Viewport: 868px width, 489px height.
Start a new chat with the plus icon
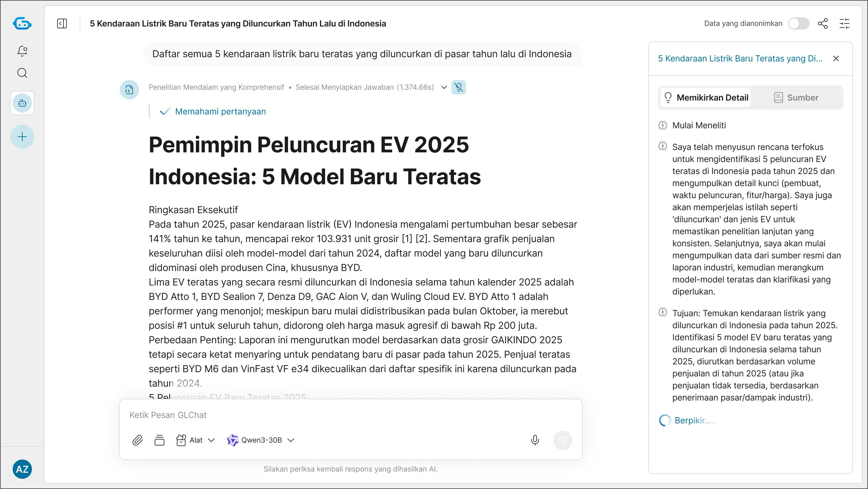click(22, 137)
